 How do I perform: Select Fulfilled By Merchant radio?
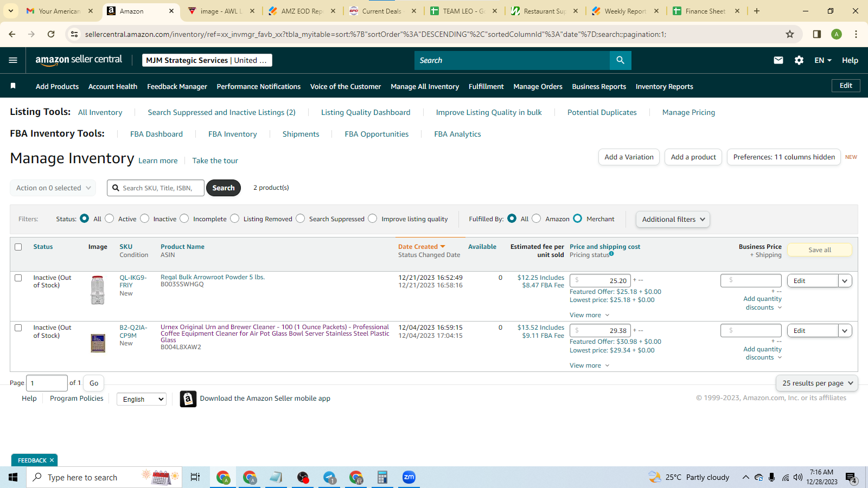point(578,219)
